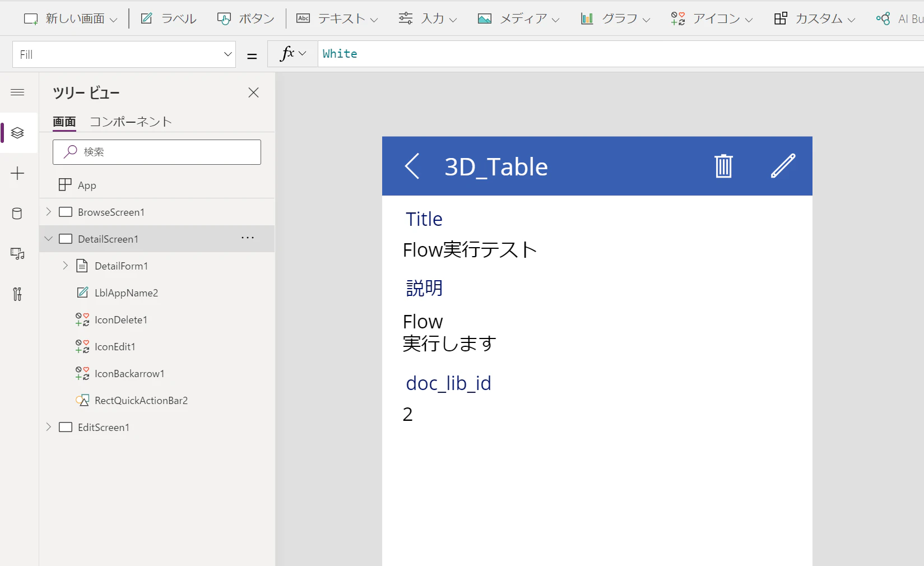Click the pencil edit icon in app header
This screenshot has height=566, width=924.
783,166
